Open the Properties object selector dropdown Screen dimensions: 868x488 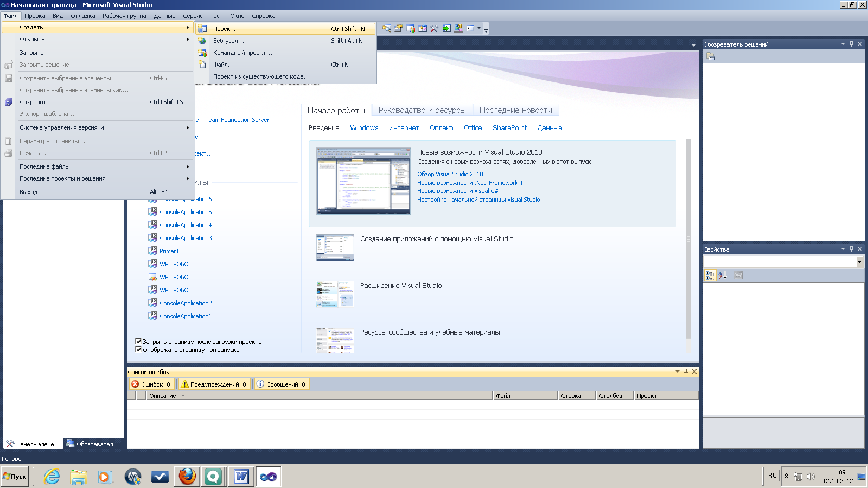(x=859, y=262)
